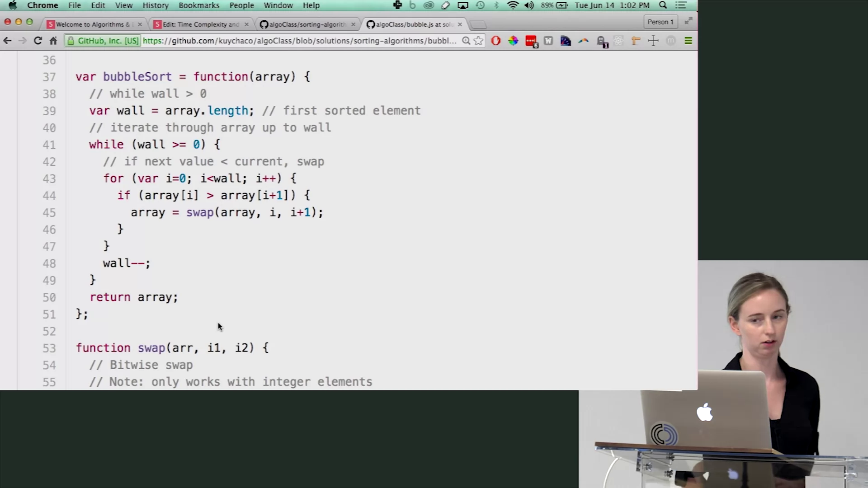868x488 pixels.
Task: Click the back navigation arrow in Chrome
Action: point(8,41)
